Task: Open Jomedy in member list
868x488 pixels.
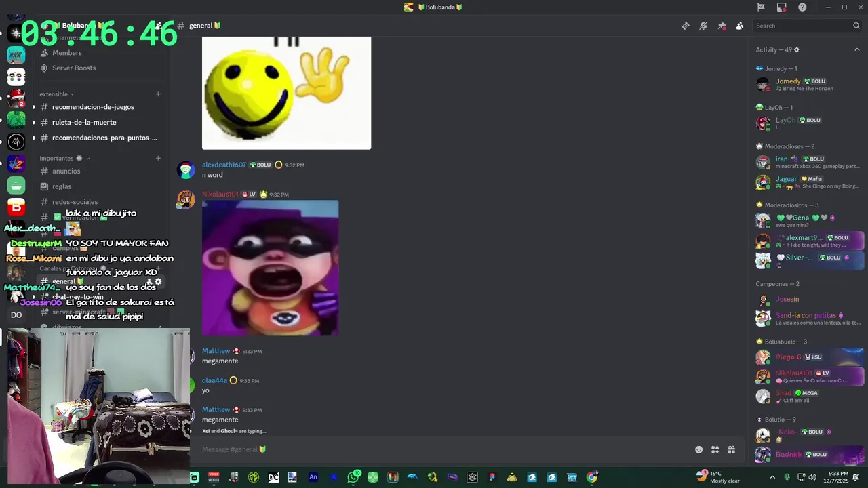Action: pyautogui.click(x=808, y=85)
